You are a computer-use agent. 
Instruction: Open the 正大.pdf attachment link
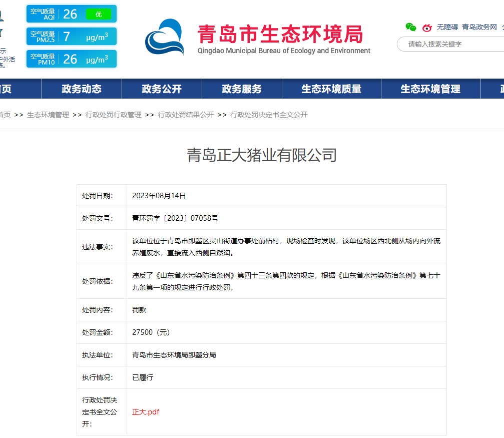click(146, 412)
